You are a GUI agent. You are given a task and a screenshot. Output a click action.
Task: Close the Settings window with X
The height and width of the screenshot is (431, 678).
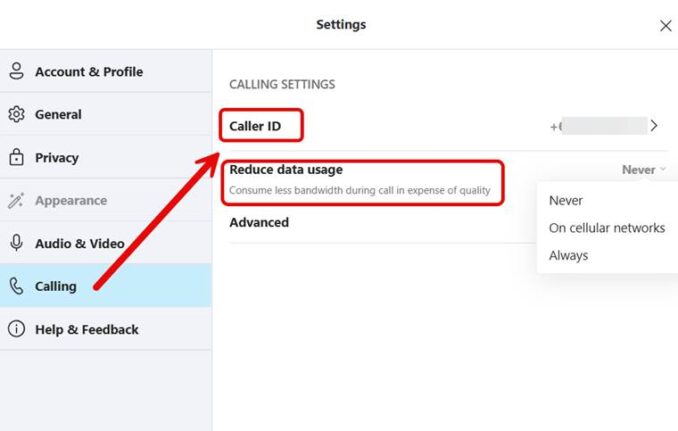click(x=666, y=26)
